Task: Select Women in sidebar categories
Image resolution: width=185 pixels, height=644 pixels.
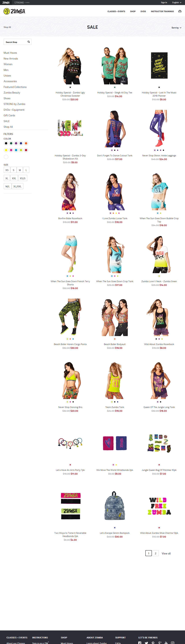Action: tap(8, 64)
